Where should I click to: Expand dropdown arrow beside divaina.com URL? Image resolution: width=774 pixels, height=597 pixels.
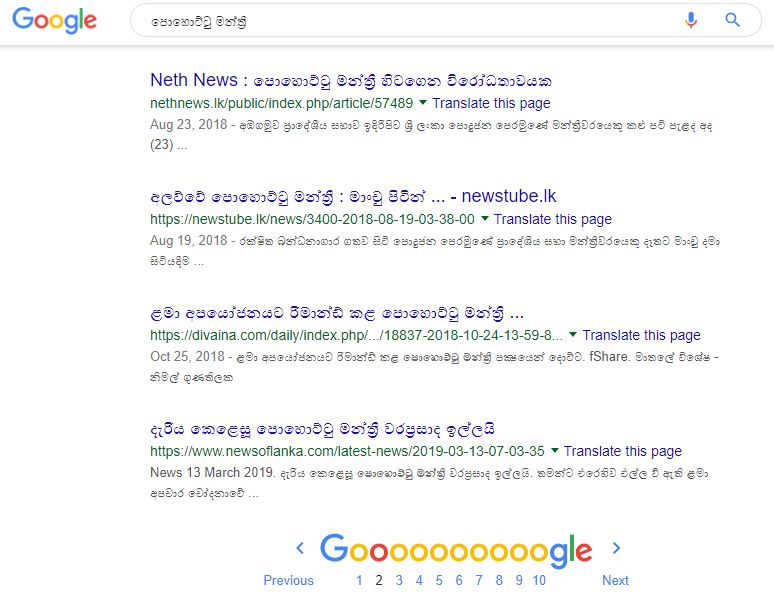coord(573,334)
